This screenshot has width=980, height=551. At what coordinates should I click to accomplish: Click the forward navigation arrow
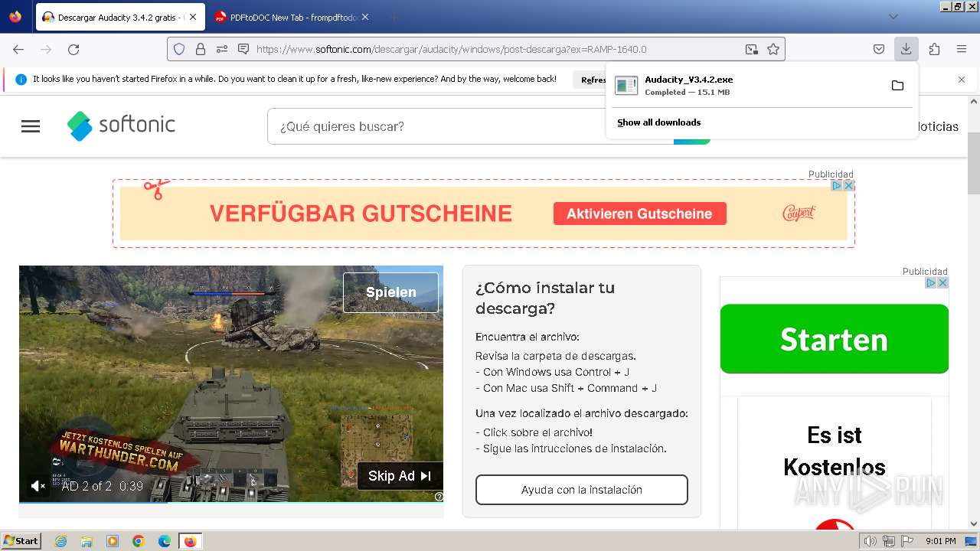[x=46, y=49]
